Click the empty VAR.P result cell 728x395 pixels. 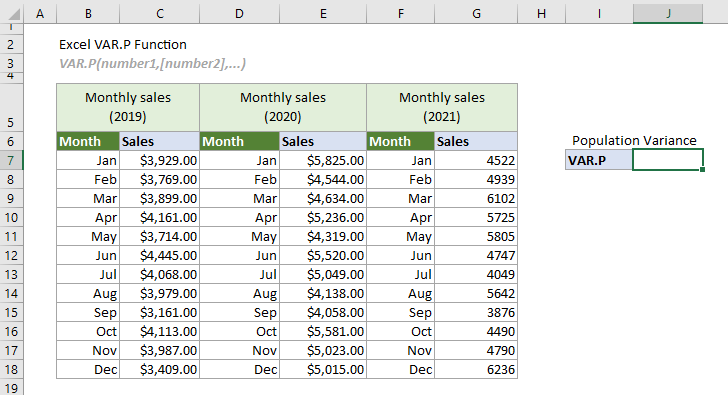(668, 160)
